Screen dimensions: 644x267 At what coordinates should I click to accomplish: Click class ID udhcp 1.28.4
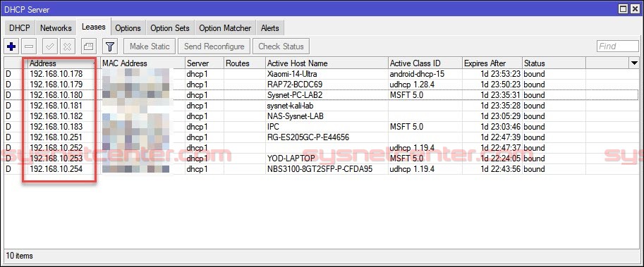413,85
